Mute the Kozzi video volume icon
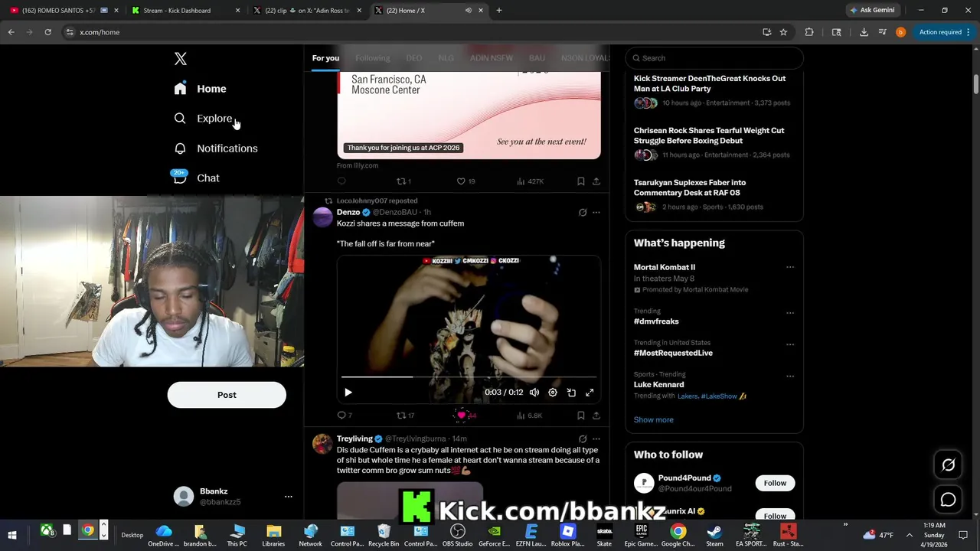This screenshot has width=980, height=551. 534,393
